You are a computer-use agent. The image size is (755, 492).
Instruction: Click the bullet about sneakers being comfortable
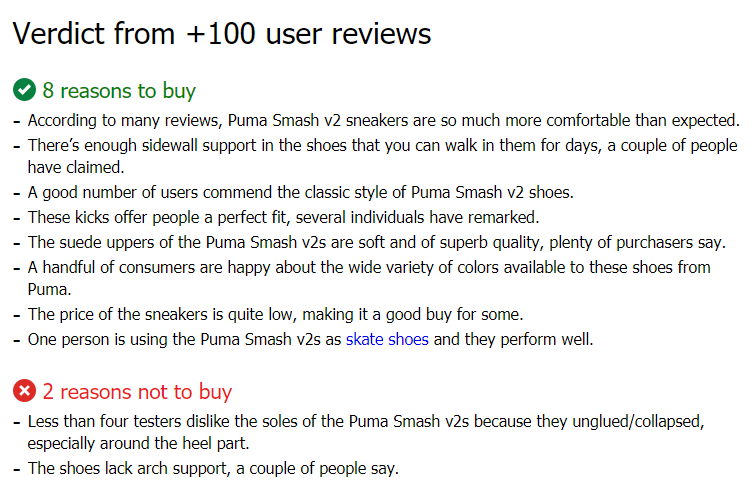(383, 120)
